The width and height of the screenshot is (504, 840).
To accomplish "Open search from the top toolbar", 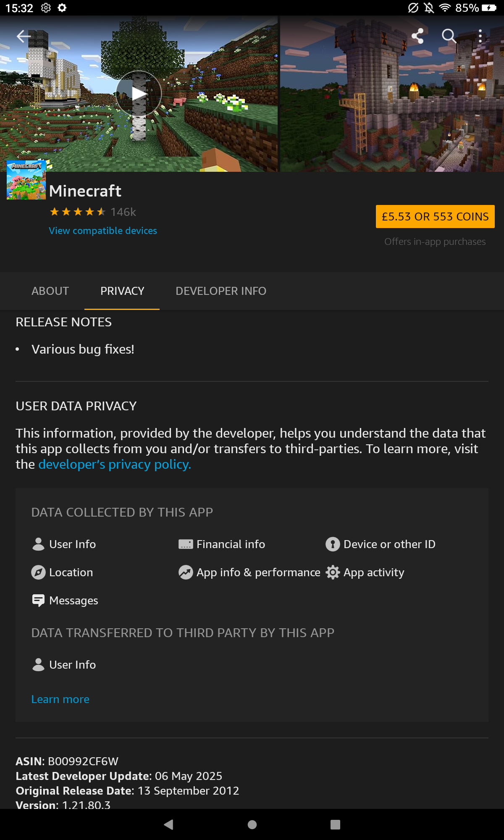I will pyautogui.click(x=449, y=37).
